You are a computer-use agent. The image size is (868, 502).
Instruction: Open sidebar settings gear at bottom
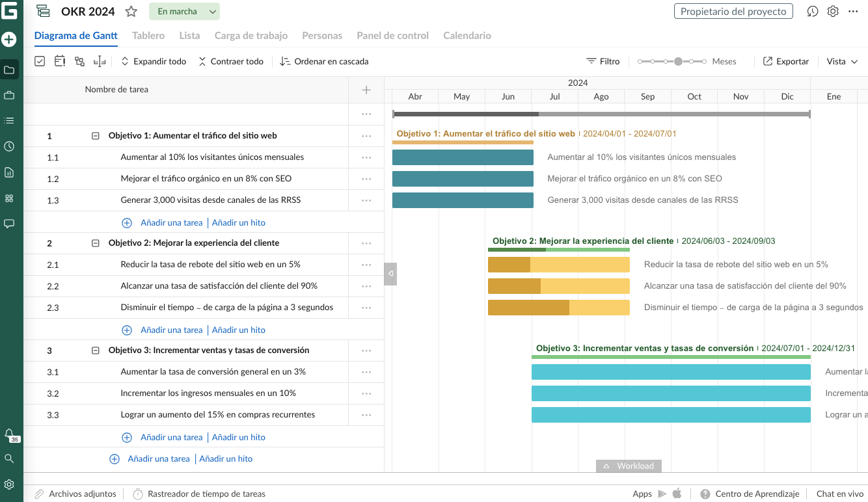click(9, 484)
